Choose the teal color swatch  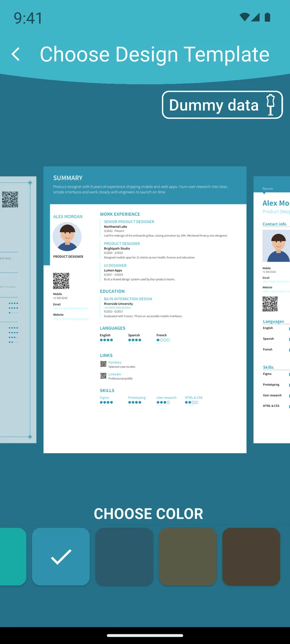point(13,557)
